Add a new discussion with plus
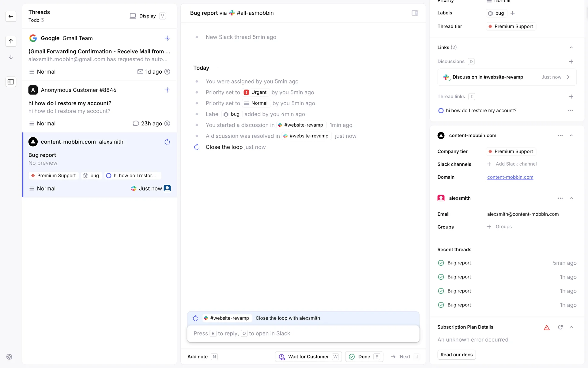The image size is (588, 368). (571, 62)
